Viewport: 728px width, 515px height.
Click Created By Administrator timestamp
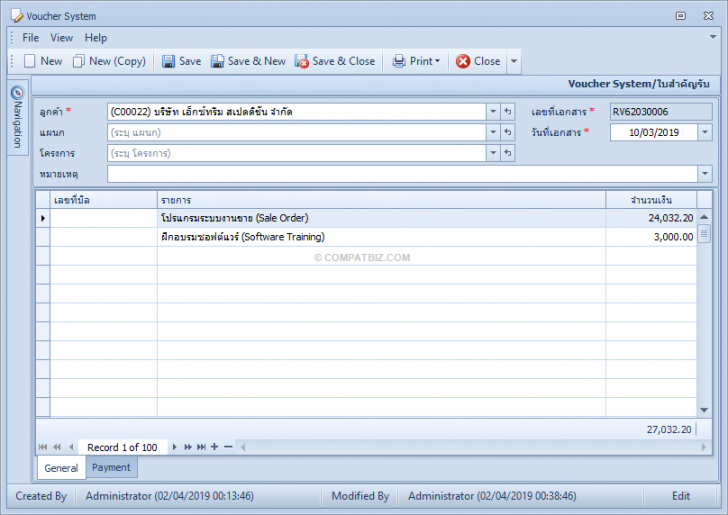(x=169, y=496)
